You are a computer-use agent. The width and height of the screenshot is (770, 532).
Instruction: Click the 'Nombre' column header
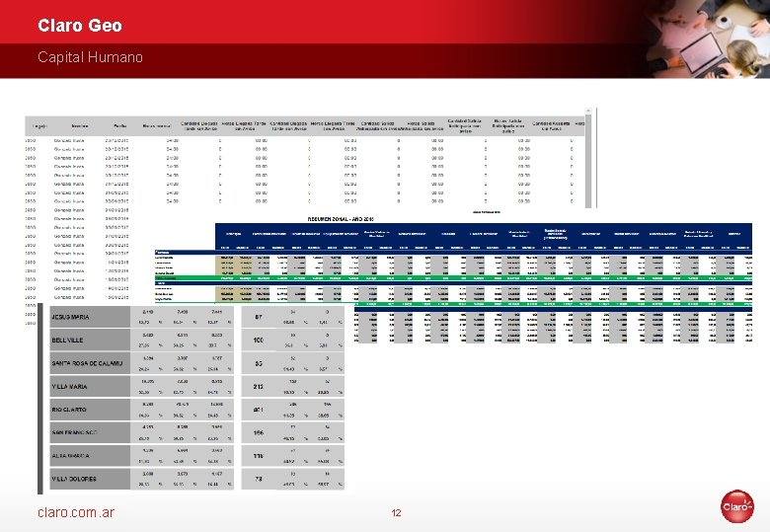80,126
